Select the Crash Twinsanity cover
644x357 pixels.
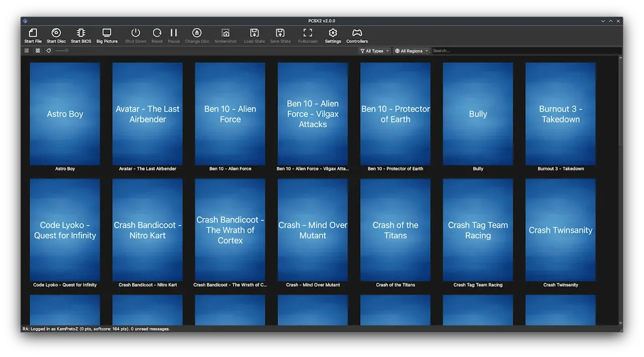pyautogui.click(x=560, y=230)
